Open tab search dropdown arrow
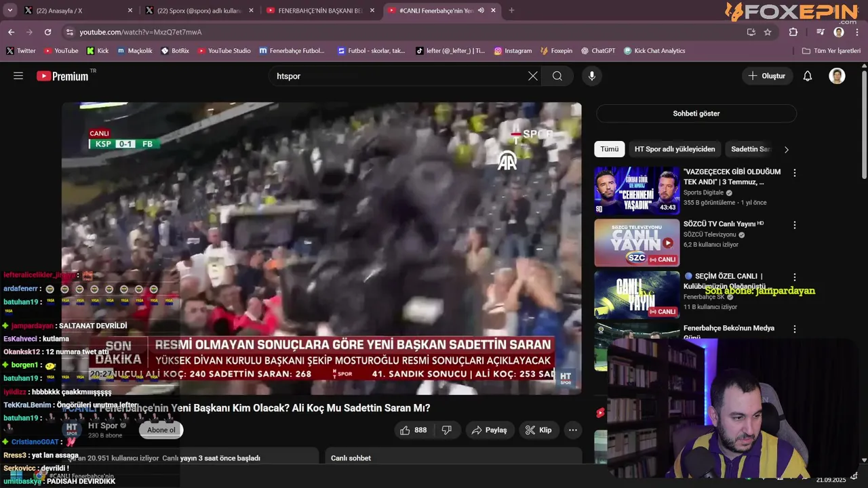 (x=9, y=10)
